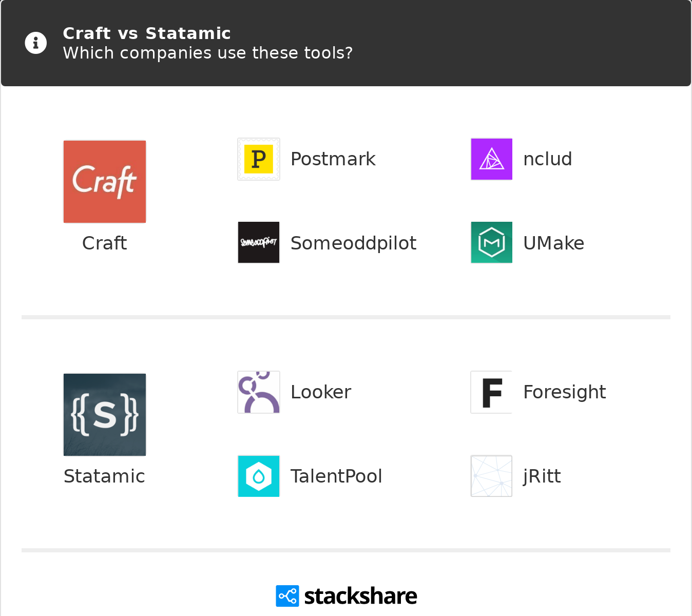Click the purple nclud triangle icon
Screen dimensions: 692x616
pos(491,159)
